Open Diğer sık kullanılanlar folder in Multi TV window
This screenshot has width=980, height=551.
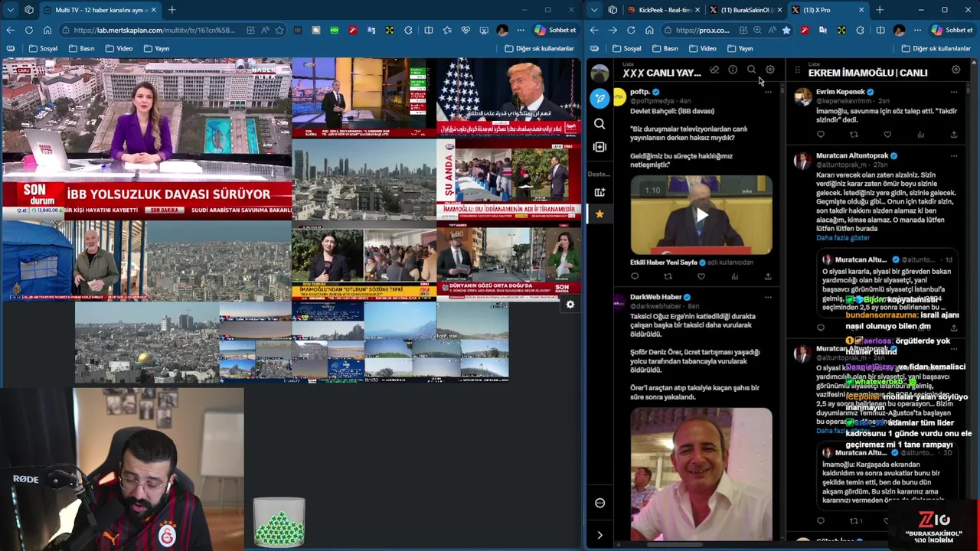[539, 48]
